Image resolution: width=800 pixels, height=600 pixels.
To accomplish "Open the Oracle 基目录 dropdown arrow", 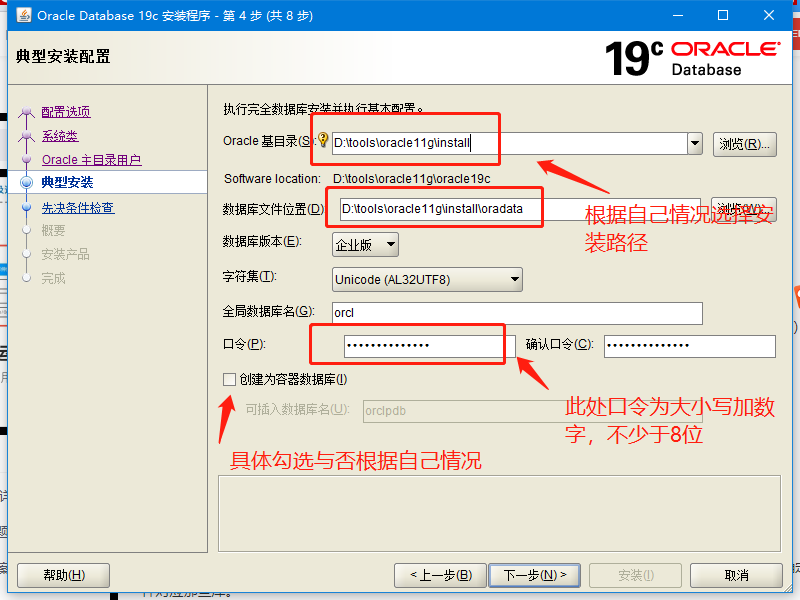I will click(695, 143).
